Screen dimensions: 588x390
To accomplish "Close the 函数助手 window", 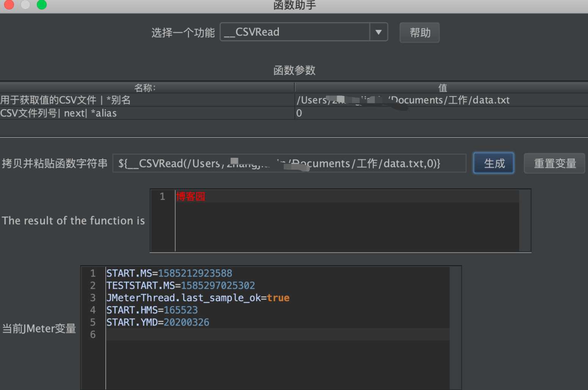I will [x=9, y=4].
